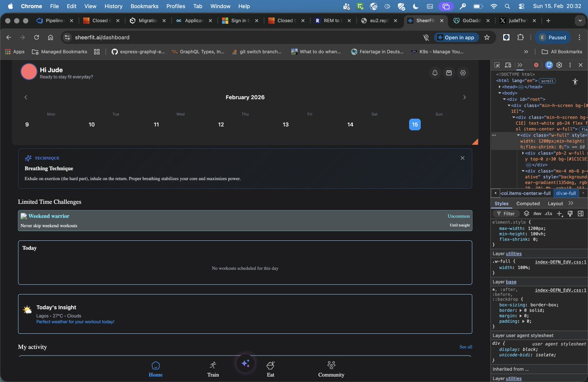This screenshot has height=382, width=588.
Task: Toggle the .cls element classes panel
Action: pyautogui.click(x=549, y=214)
